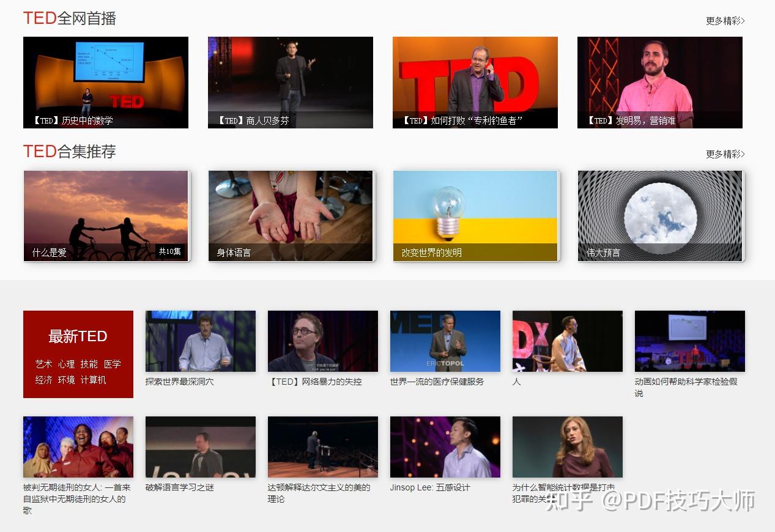This screenshot has width=775, height=532.
Task: Click 破解语言学习之谜 title link
Action: (x=179, y=487)
